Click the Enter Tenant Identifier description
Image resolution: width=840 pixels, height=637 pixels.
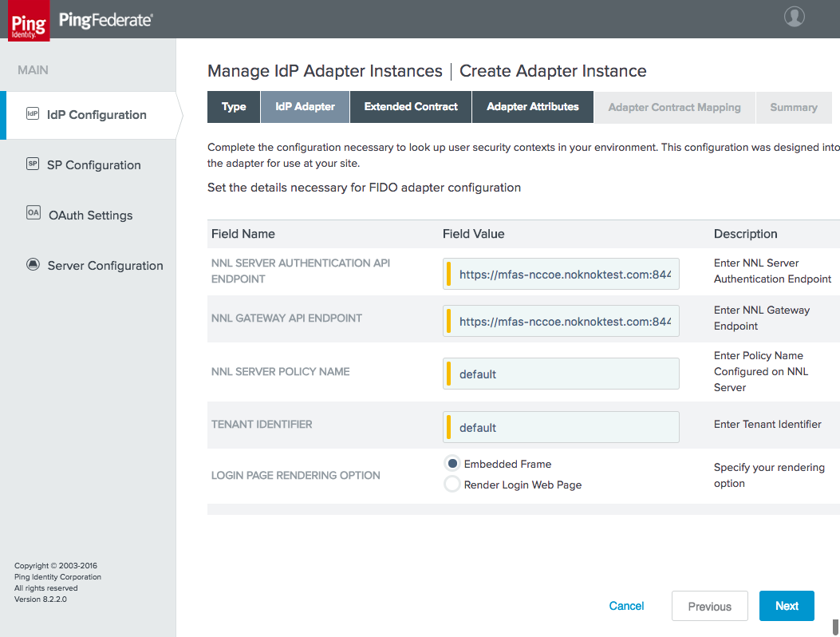coord(767,424)
